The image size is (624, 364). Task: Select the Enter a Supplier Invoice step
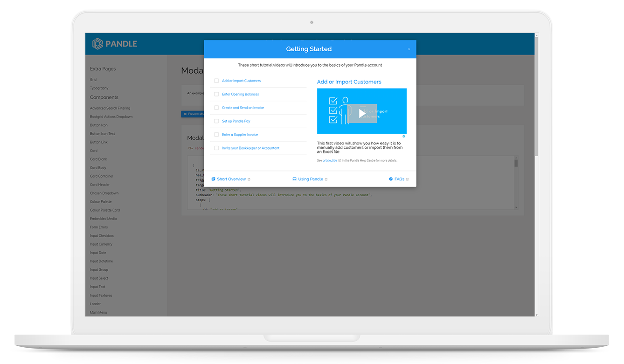pos(240,135)
